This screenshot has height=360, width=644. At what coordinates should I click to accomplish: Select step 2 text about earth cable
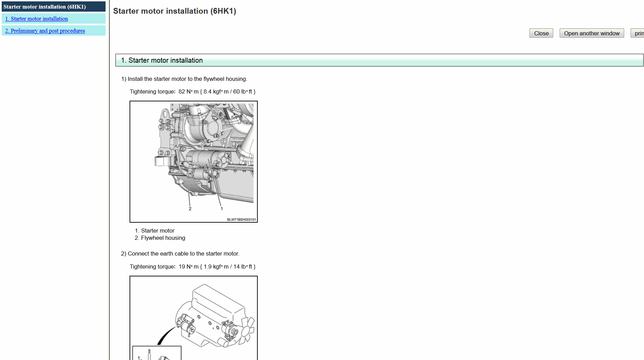point(180,254)
